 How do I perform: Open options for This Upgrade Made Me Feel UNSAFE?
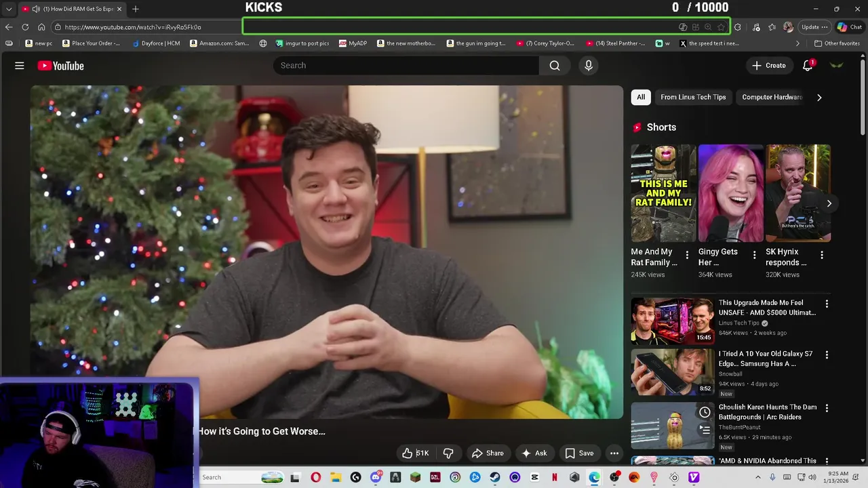(827, 304)
